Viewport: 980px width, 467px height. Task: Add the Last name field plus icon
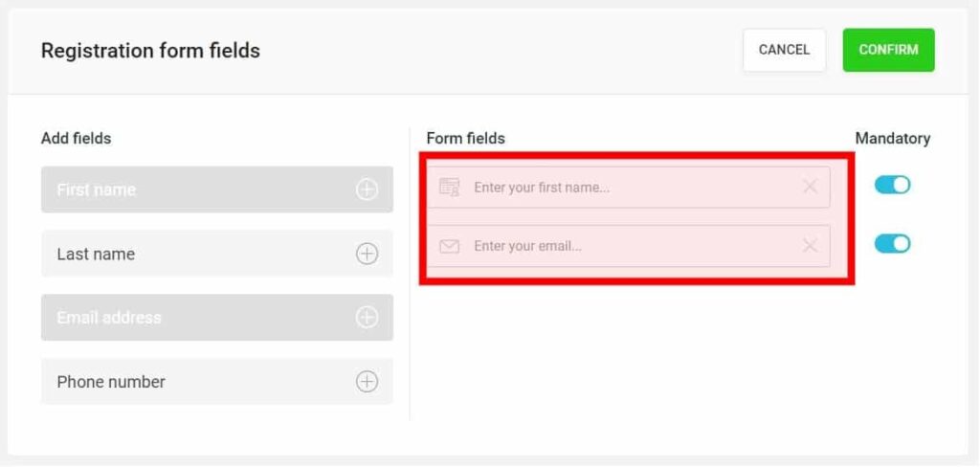[x=367, y=254]
